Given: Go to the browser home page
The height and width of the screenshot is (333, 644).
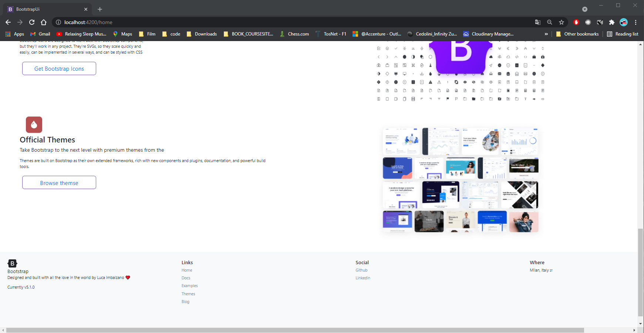Looking at the screenshot, I should pyautogui.click(x=44, y=22).
